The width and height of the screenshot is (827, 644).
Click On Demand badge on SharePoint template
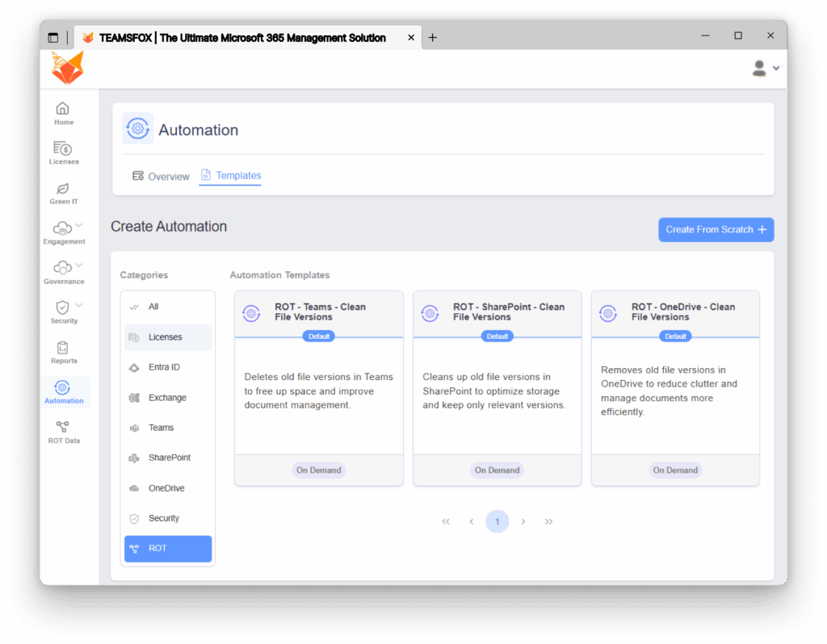(497, 470)
